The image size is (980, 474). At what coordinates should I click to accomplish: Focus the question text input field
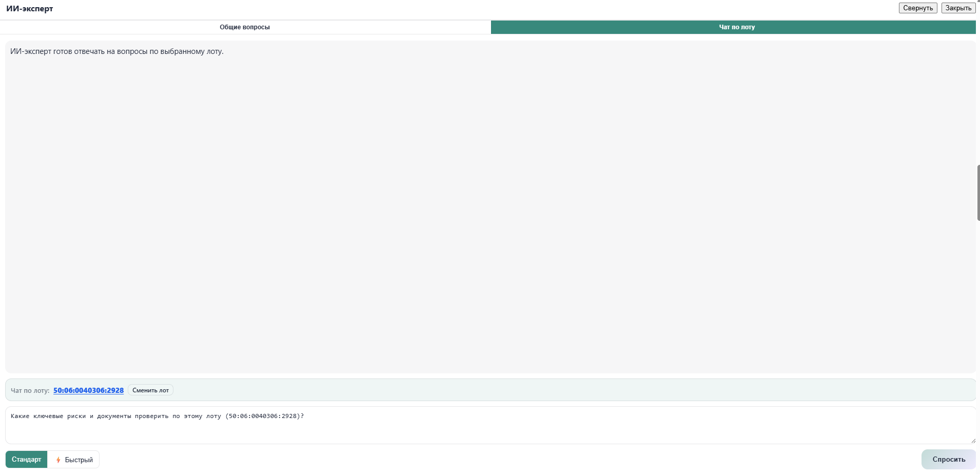coord(491,425)
